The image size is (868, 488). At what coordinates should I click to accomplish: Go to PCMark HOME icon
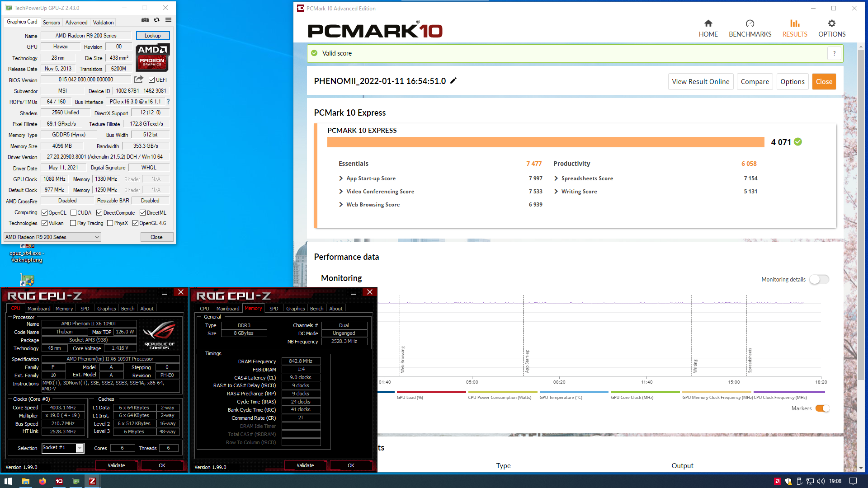(708, 23)
